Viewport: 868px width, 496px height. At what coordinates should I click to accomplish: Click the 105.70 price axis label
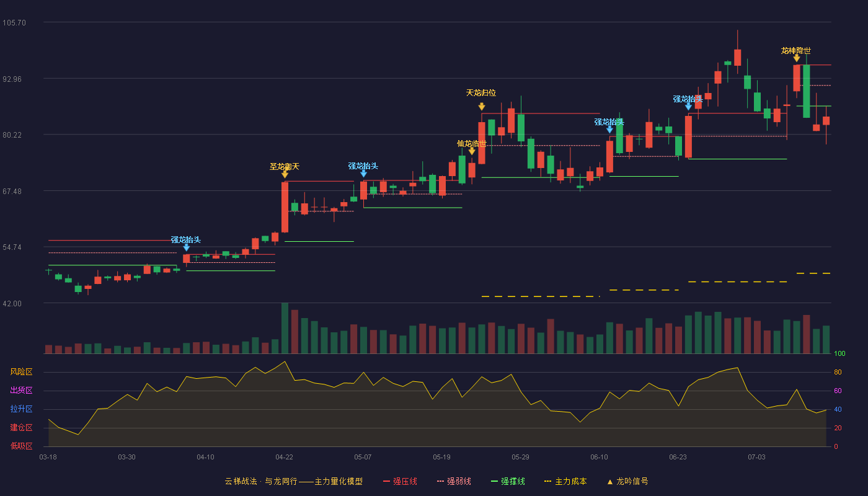click(x=14, y=23)
